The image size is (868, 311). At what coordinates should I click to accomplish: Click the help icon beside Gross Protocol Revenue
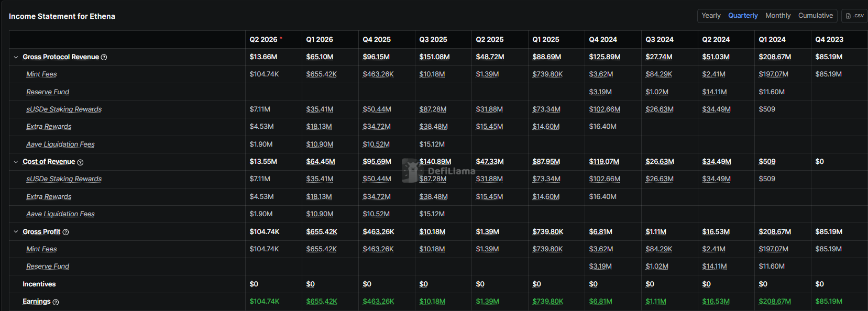click(104, 57)
